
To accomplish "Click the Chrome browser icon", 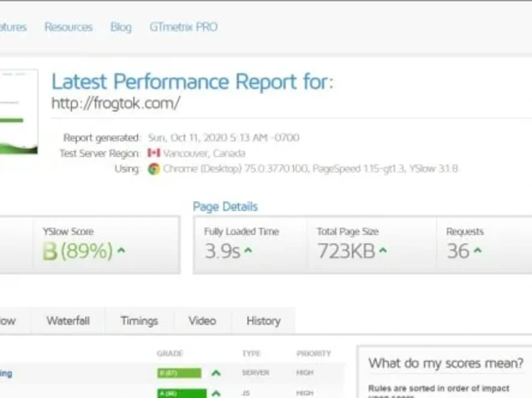I will (154, 169).
